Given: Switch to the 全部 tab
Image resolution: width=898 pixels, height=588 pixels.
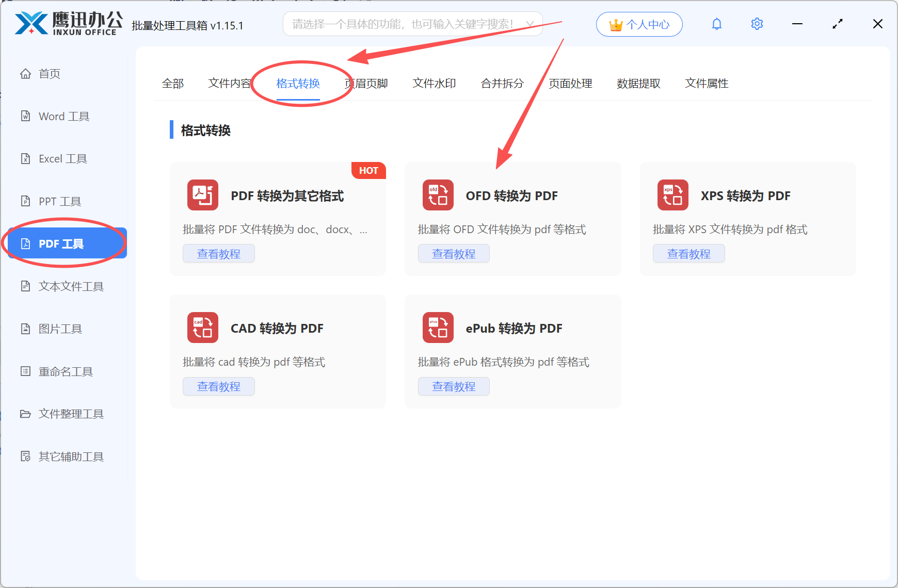Looking at the screenshot, I should click(173, 84).
